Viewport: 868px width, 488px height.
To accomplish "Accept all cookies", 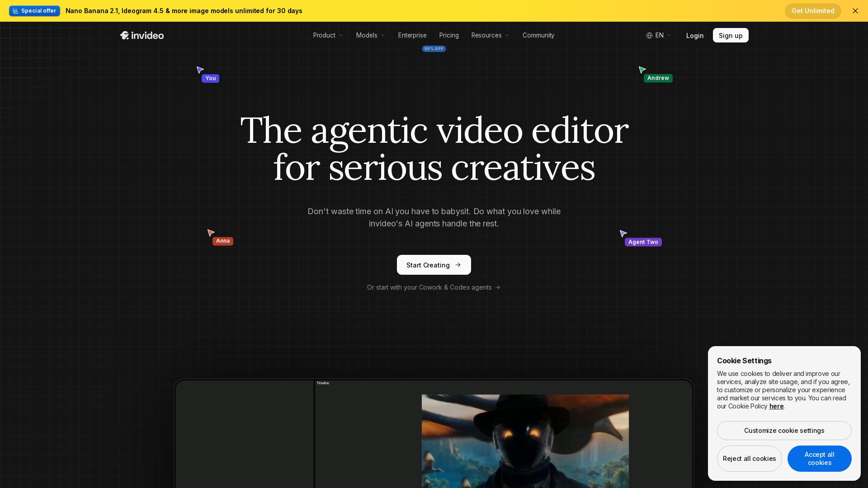I will (820, 459).
